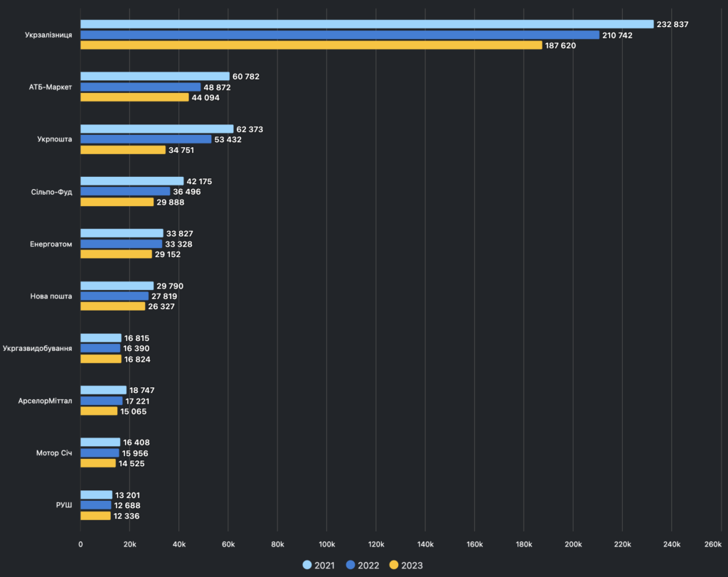Viewport: 728px width, 577px height.
Task: Click the value label 33 328
Action: click(x=178, y=244)
